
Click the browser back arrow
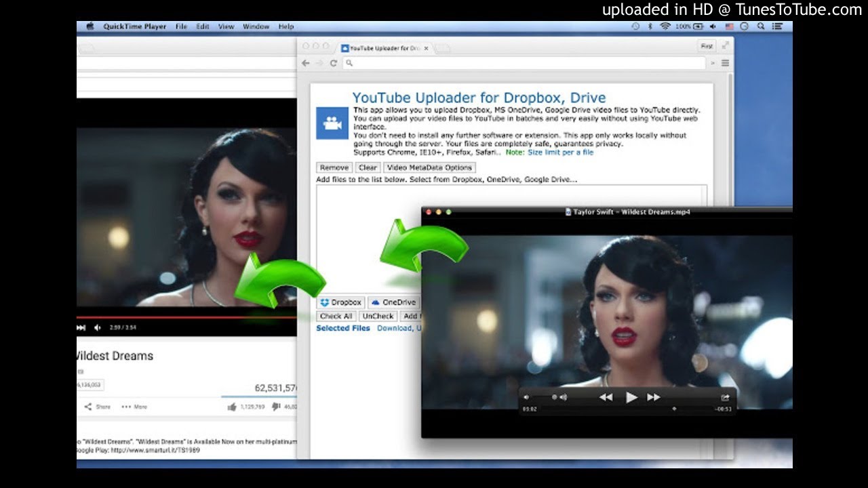pyautogui.click(x=306, y=63)
